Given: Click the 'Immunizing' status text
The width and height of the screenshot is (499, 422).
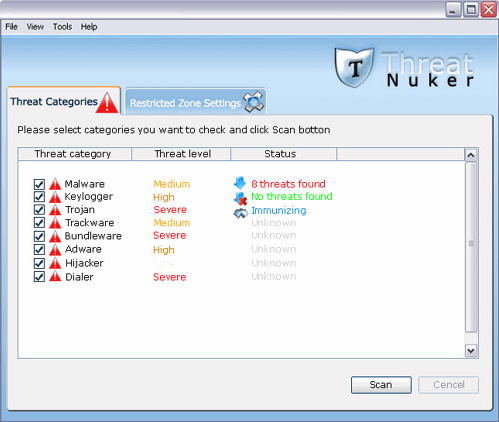Looking at the screenshot, I should 279,211.
